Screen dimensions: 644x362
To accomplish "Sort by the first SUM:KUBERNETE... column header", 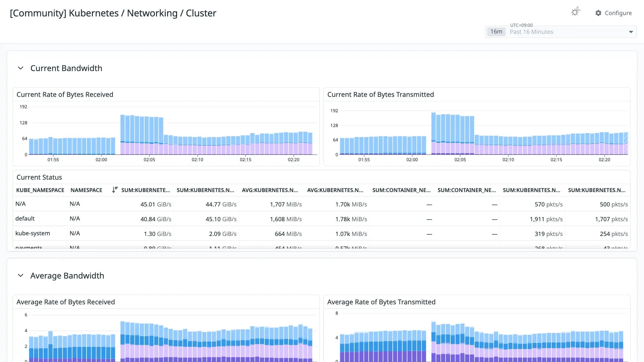I will 146,190.
